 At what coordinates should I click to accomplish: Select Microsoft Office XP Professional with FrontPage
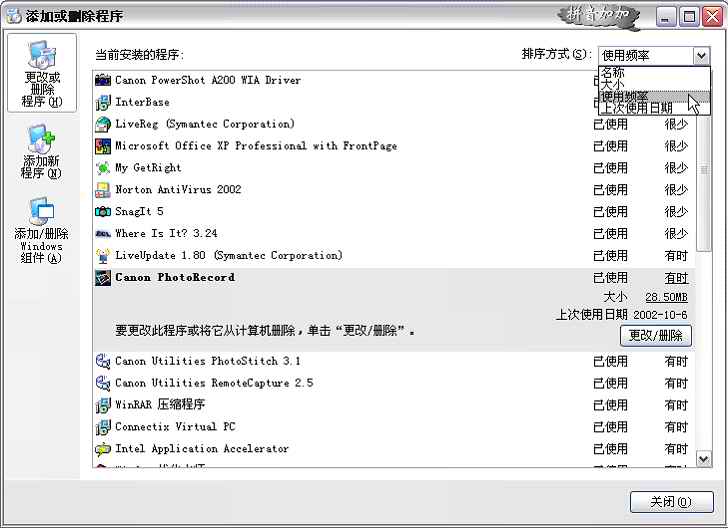pos(394,146)
